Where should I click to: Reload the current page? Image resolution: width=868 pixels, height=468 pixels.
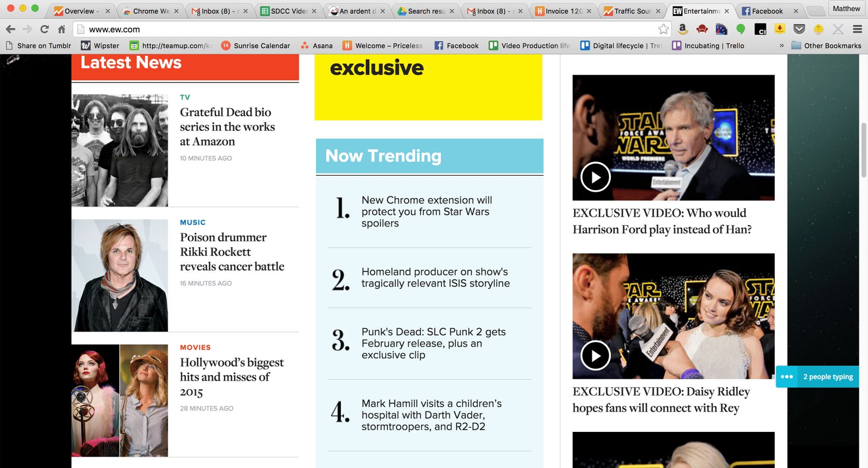point(44,29)
